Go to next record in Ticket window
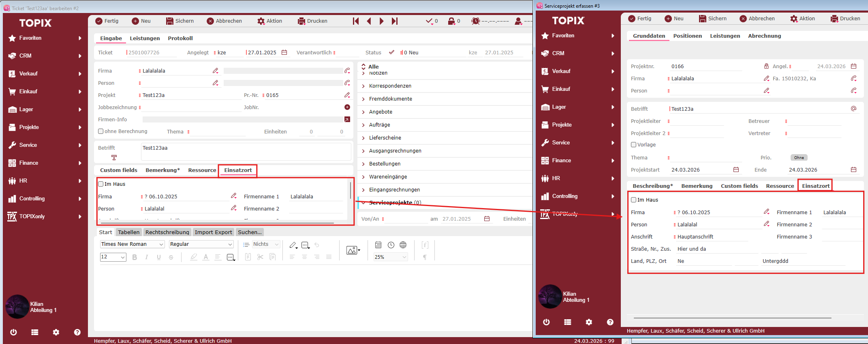The image size is (868, 344). click(x=381, y=21)
